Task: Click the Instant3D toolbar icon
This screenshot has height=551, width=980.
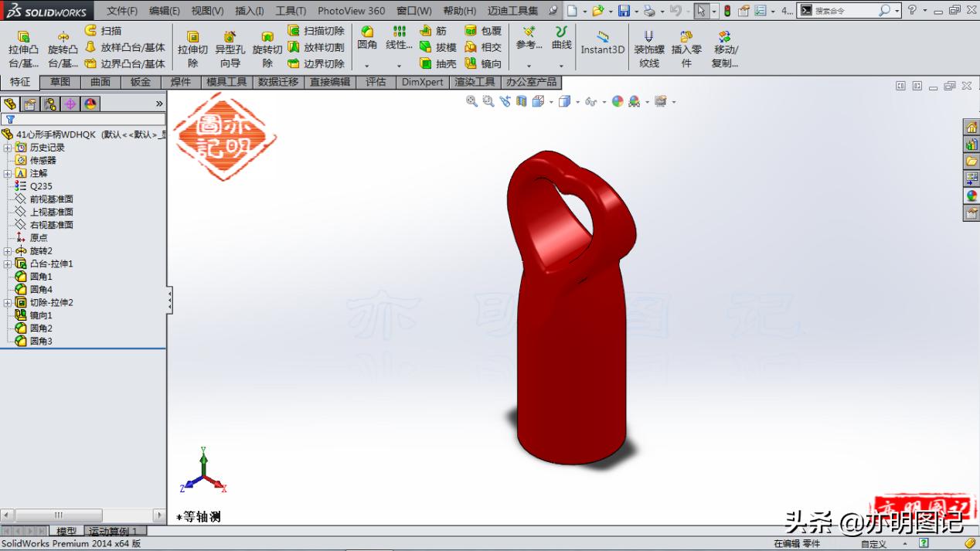Action: click(x=602, y=43)
